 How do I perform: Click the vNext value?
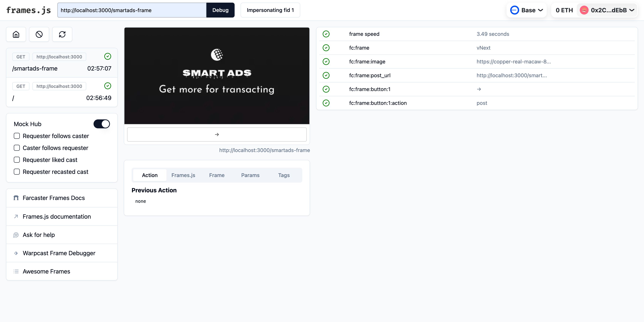pyautogui.click(x=483, y=48)
